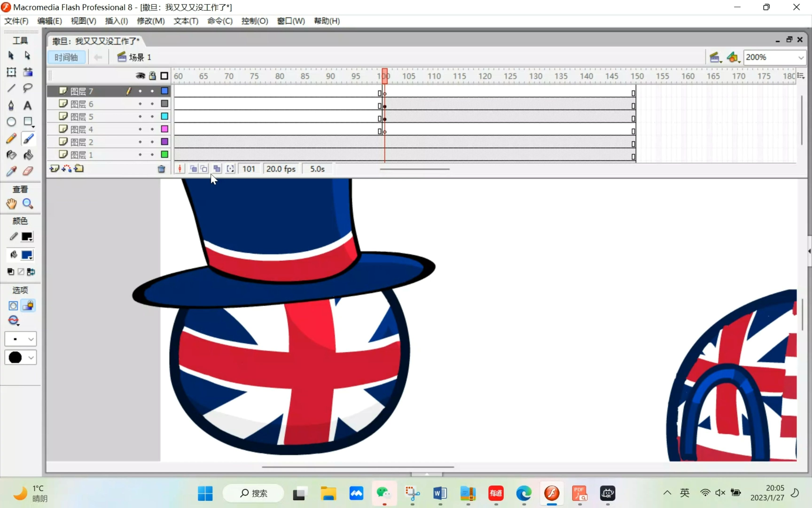812x508 pixels.
Task: Lock all layers padlock icon
Action: pos(152,75)
